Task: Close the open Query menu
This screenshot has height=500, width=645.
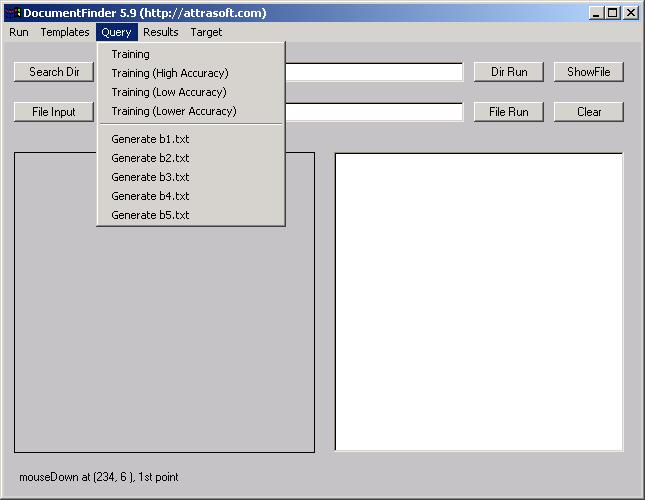Action: [x=116, y=32]
